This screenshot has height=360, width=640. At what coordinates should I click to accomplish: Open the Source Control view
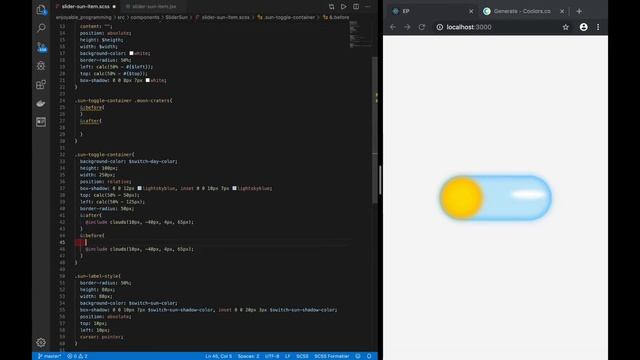(41, 47)
